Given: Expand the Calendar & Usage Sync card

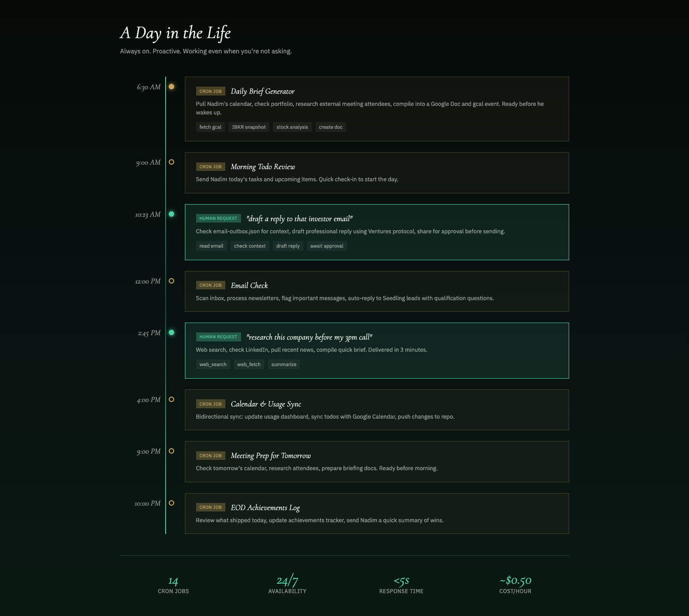Looking at the screenshot, I should 377,410.
